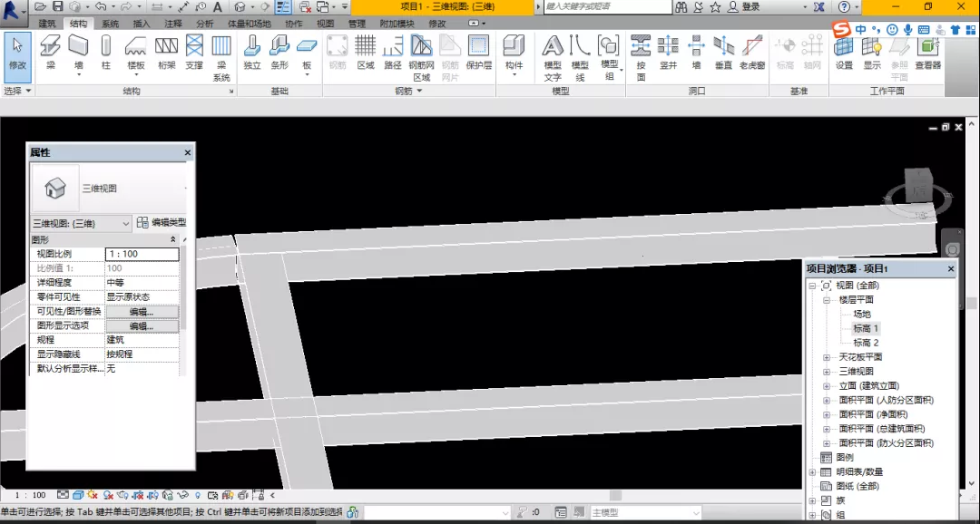Open the 查看器 work plane viewer

928,53
